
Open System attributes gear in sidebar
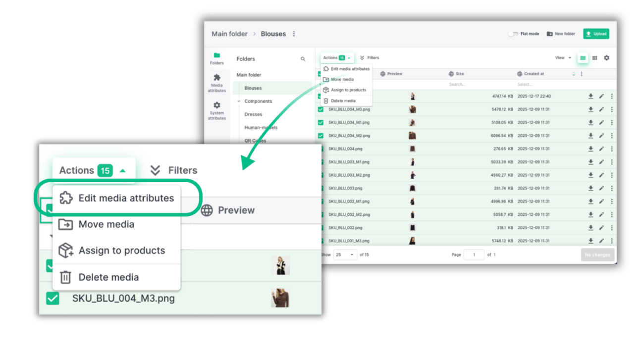(x=216, y=105)
